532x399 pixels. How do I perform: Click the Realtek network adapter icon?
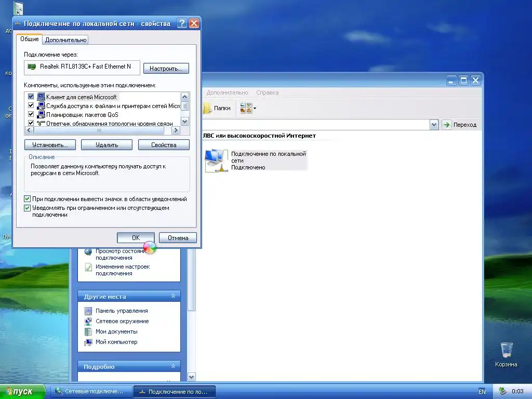point(32,67)
